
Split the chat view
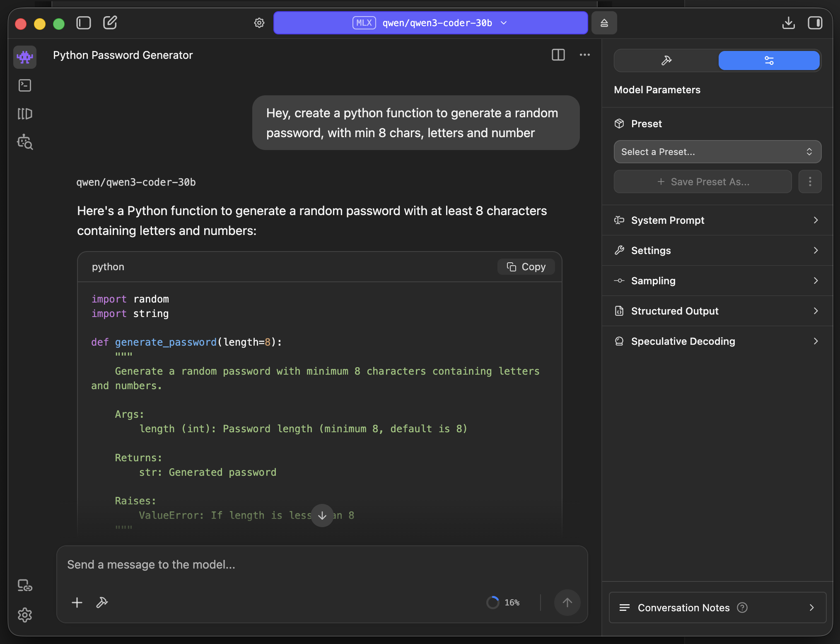click(558, 55)
